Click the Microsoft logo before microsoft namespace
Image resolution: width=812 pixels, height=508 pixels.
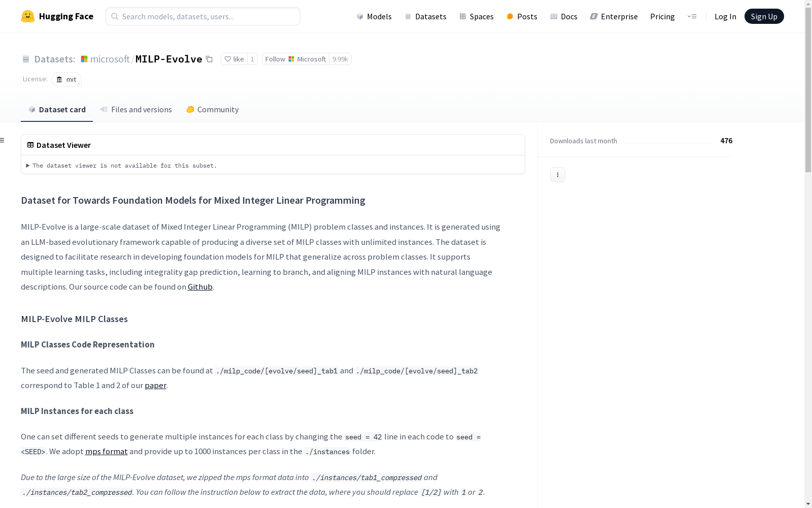point(84,59)
